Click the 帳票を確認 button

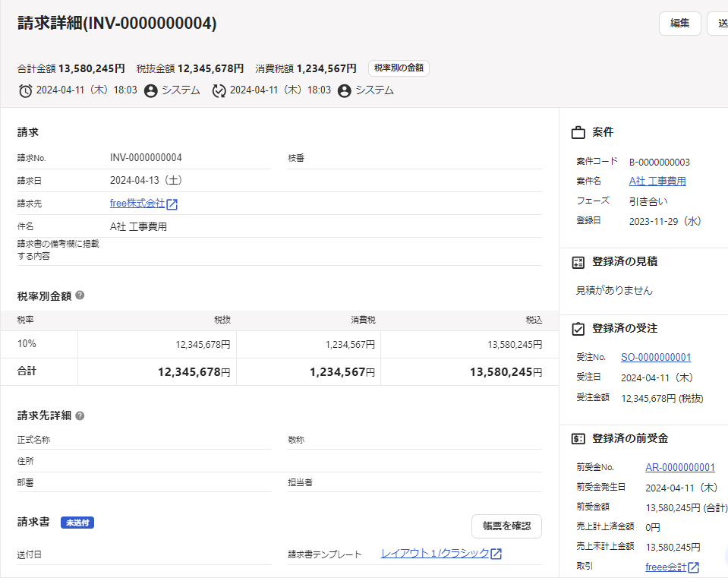(506, 526)
